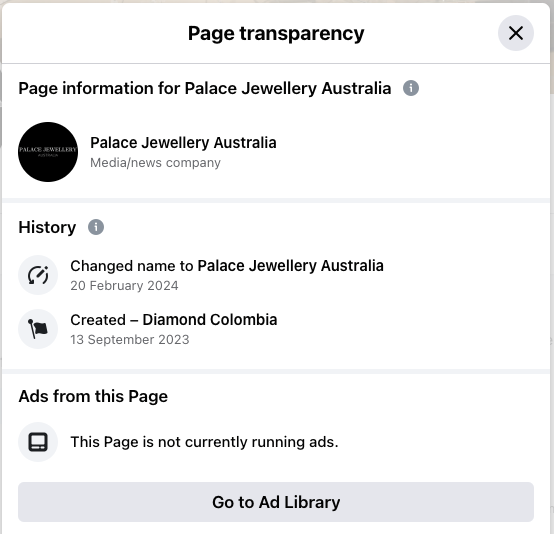Click the History section heading

click(x=47, y=227)
